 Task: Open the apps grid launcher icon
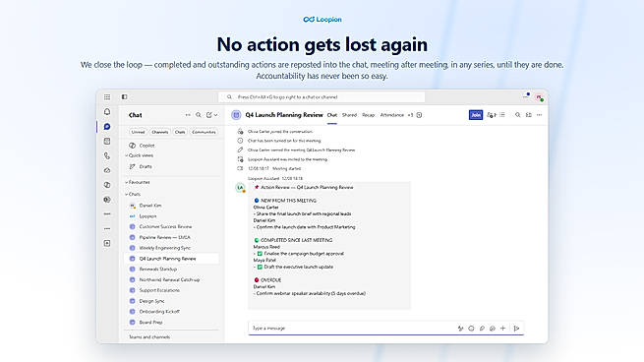[107, 97]
